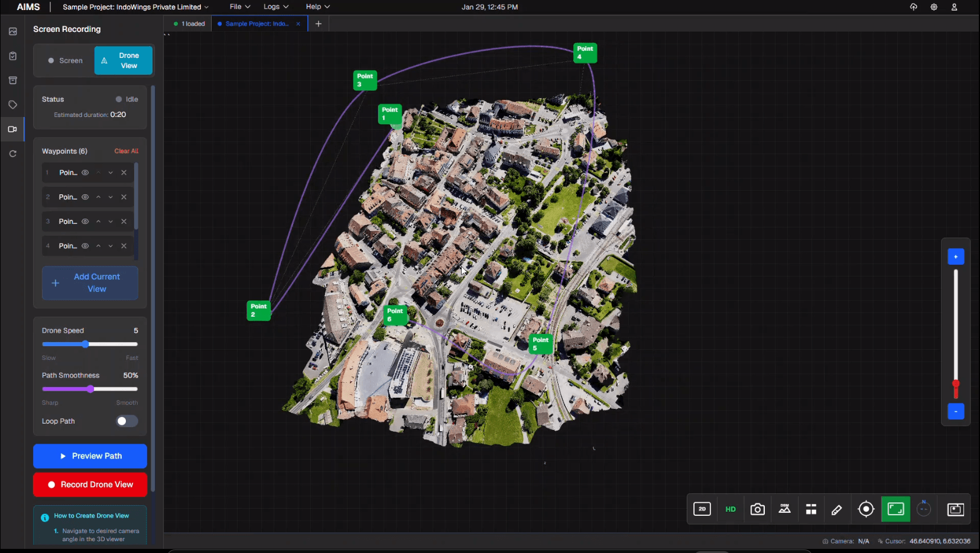The width and height of the screenshot is (980, 553).
Task: Toggle visibility of waypoint 1
Action: 85,173
